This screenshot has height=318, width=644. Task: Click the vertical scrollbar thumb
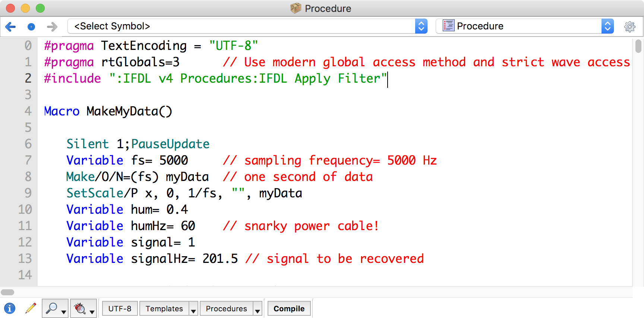[x=638, y=47]
